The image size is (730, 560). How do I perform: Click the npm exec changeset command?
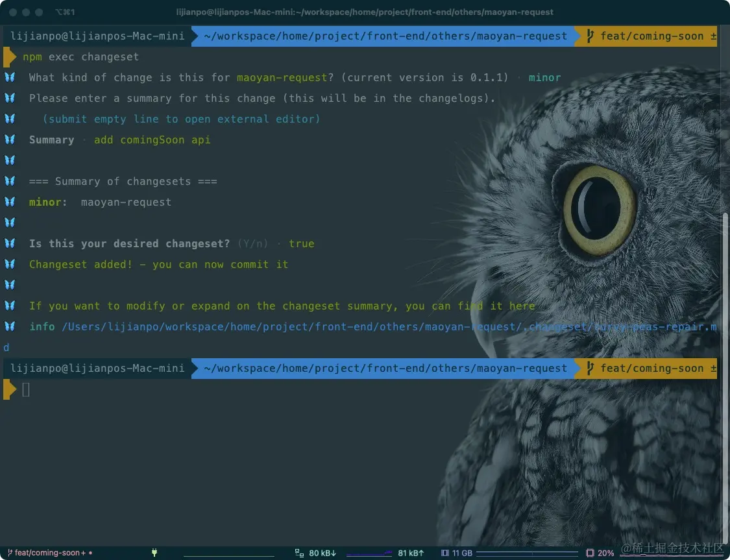[x=80, y=57]
